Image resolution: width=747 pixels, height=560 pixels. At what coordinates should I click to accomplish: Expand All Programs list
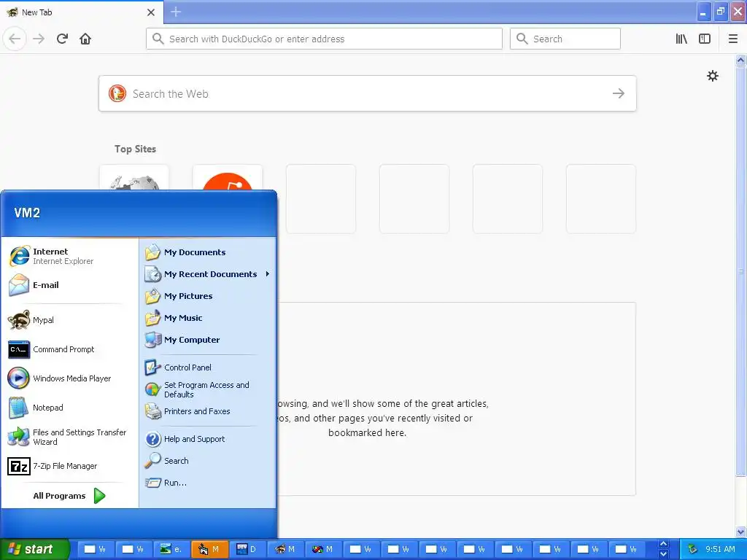click(x=69, y=496)
